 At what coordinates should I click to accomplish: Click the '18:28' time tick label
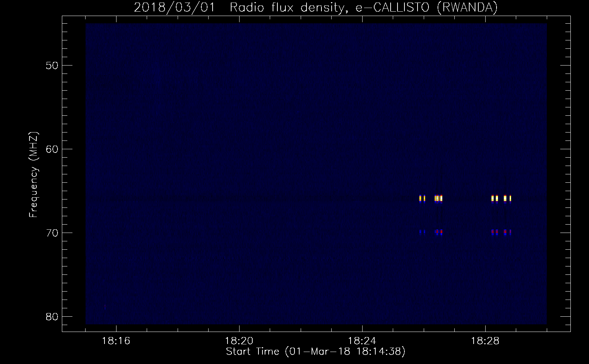click(485, 341)
